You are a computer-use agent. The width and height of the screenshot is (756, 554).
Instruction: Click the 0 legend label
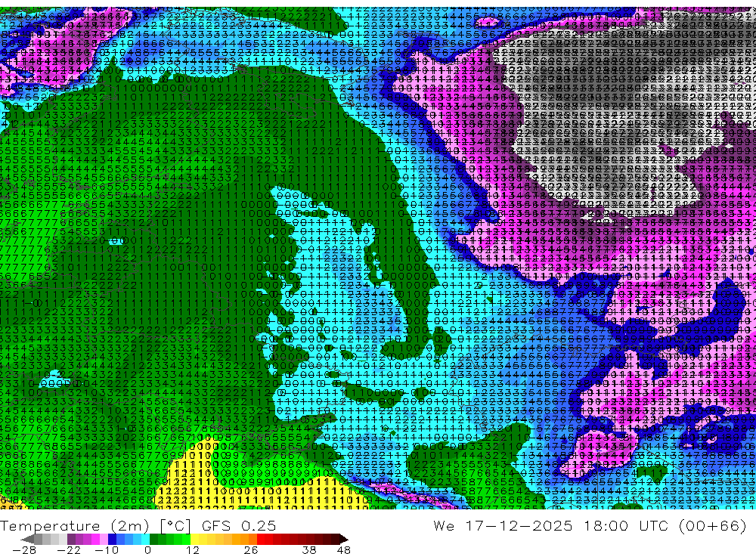click(x=148, y=549)
